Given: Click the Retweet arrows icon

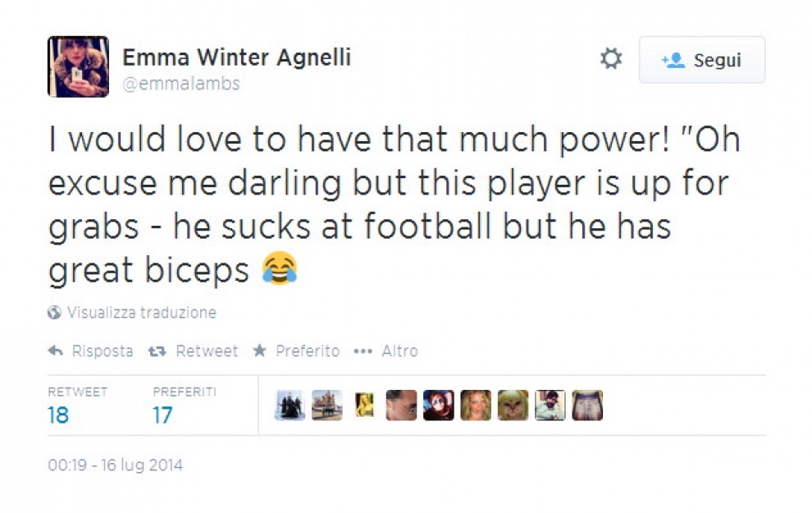Looking at the screenshot, I should (x=157, y=351).
